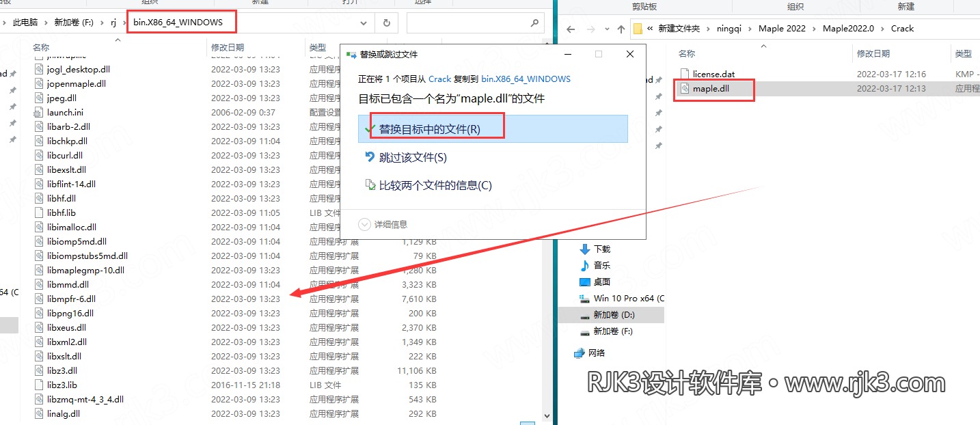This screenshot has width=980, height=425.
Task: Sort left window by 名称 column
Action: [41, 47]
